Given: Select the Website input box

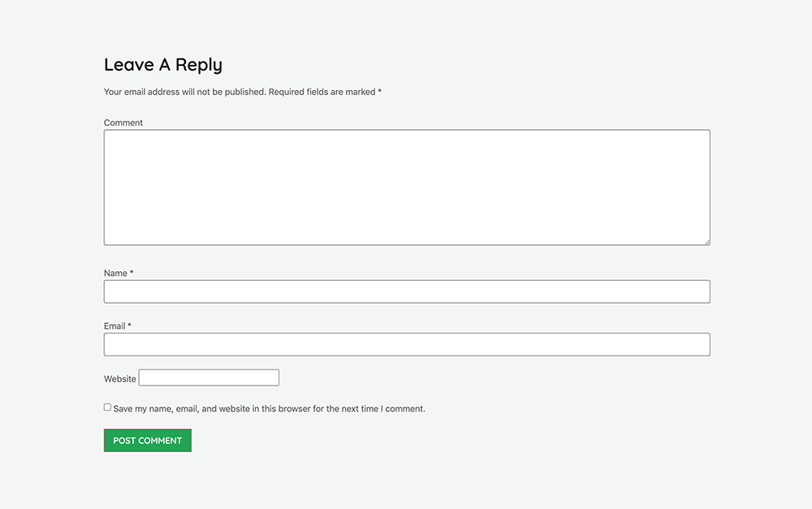Looking at the screenshot, I should [209, 377].
